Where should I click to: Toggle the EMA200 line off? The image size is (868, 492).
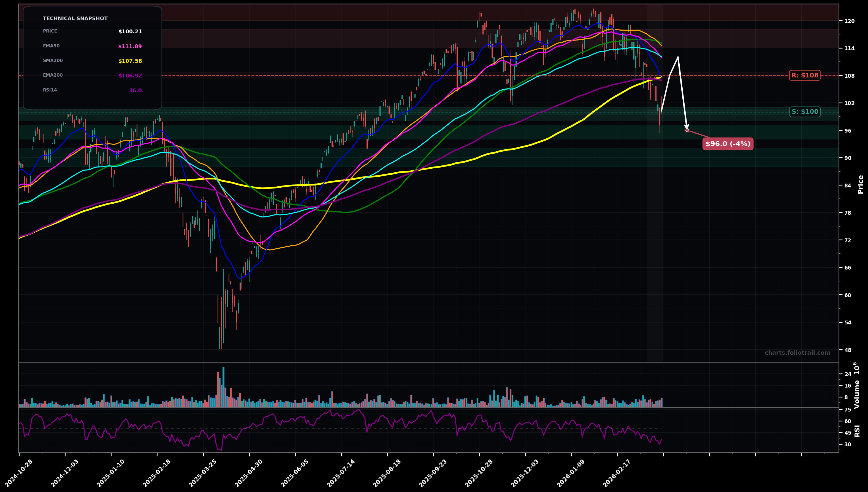tap(52, 75)
